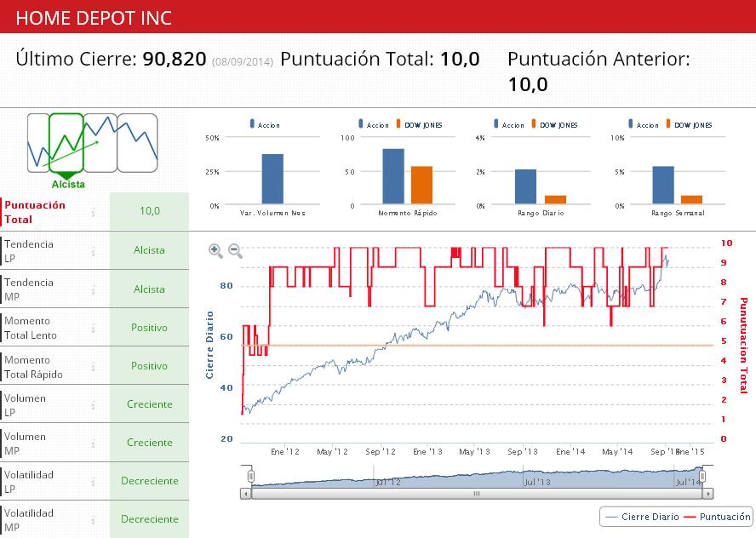Click Alcista value in Tendencia LP row
The image size is (756, 538).
(x=150, y=250)
